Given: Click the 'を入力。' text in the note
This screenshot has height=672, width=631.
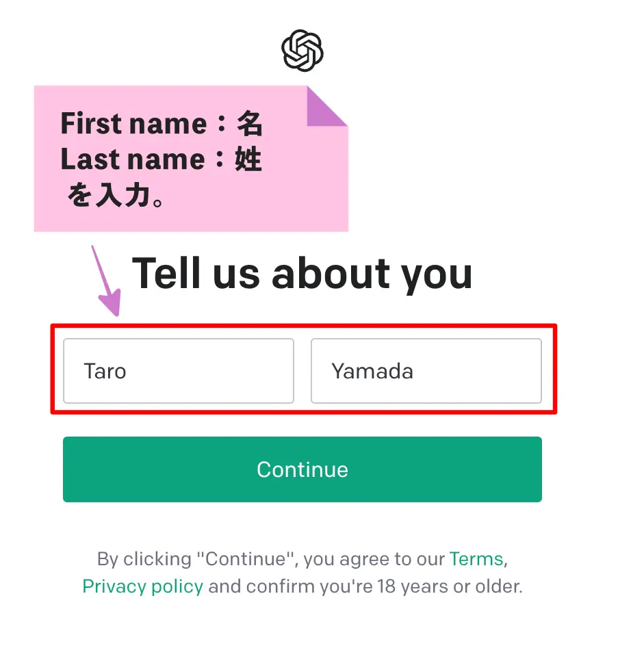Looking at the screenshot, I should (115, 195).
